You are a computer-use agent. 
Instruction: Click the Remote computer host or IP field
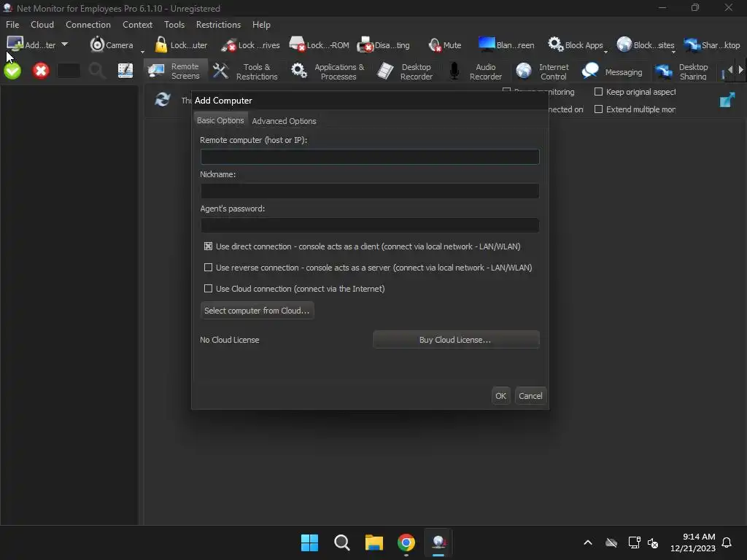tap(370, 157)
